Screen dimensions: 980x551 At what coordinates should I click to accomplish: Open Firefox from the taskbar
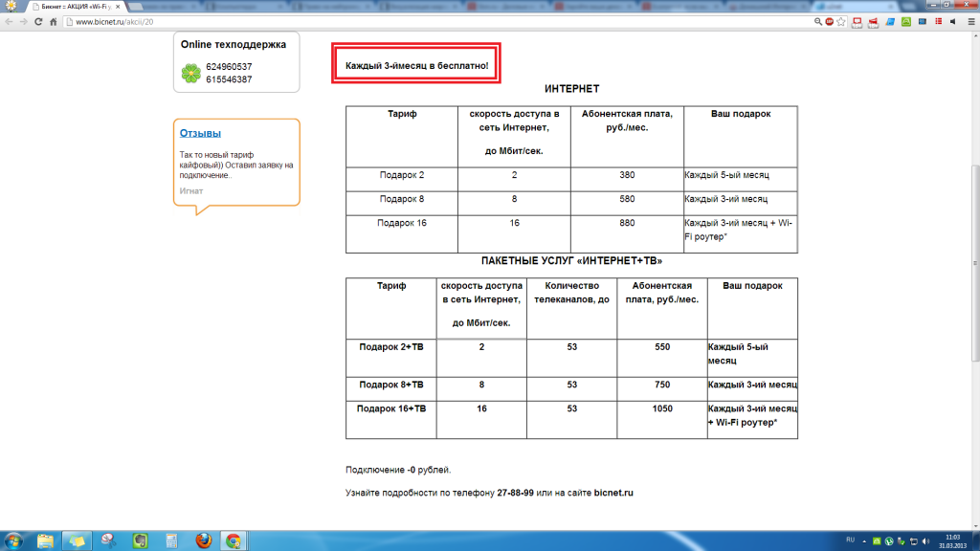[x=202, y=540]
